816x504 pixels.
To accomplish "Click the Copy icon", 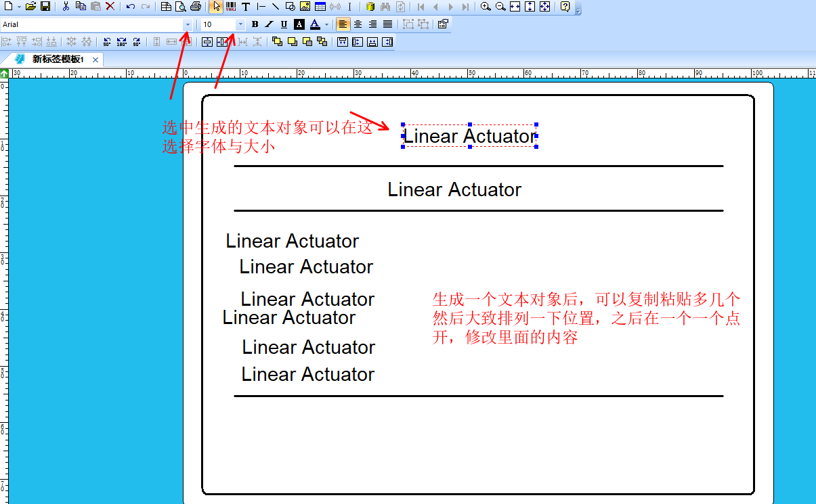I will (81, 7).
